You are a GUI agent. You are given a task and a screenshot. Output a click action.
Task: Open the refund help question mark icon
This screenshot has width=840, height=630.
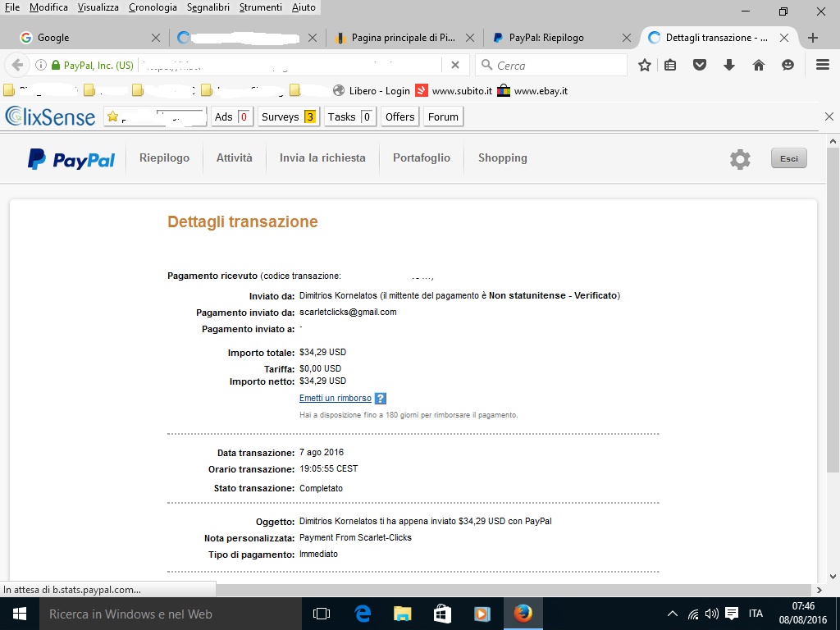pos(381,398)
